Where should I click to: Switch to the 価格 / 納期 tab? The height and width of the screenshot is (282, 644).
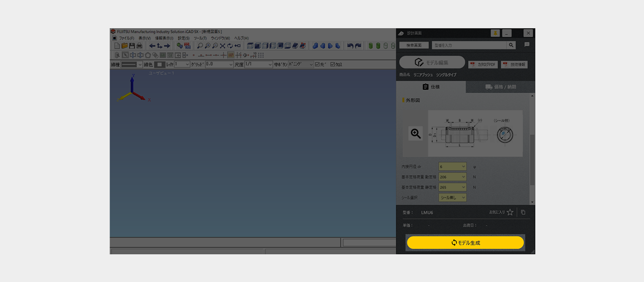click(x=501, y=87)
